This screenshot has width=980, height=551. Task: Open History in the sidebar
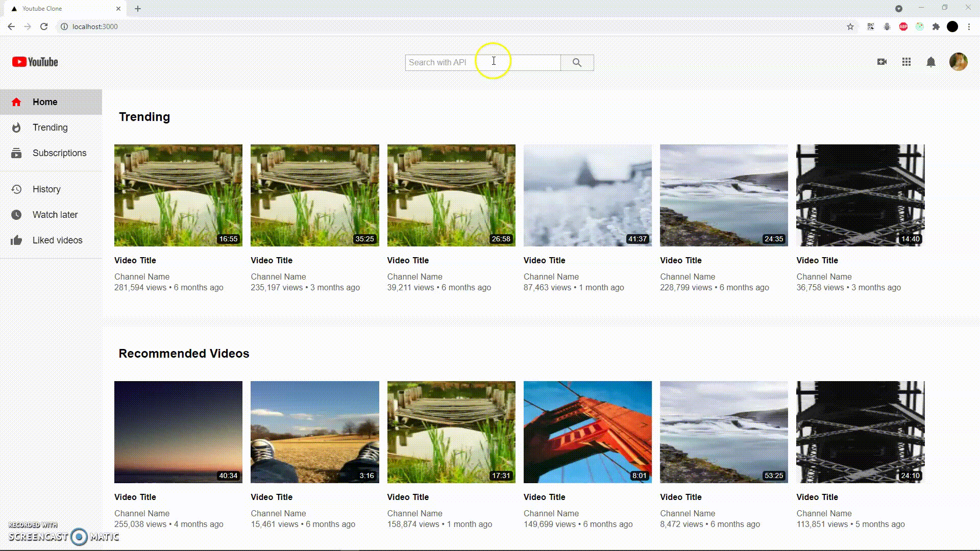[x=51, y=189]
